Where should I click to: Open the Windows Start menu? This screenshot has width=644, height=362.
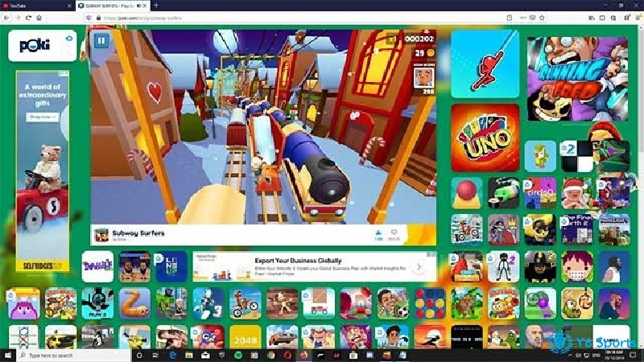[7, 356]
